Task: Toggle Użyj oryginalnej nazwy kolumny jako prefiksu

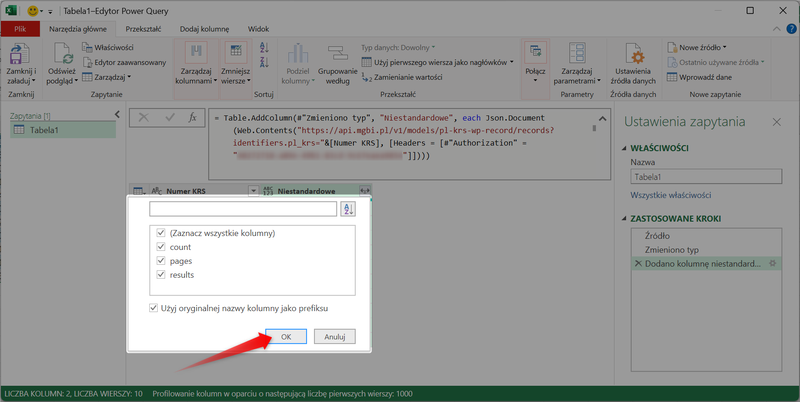Action: 153,308
